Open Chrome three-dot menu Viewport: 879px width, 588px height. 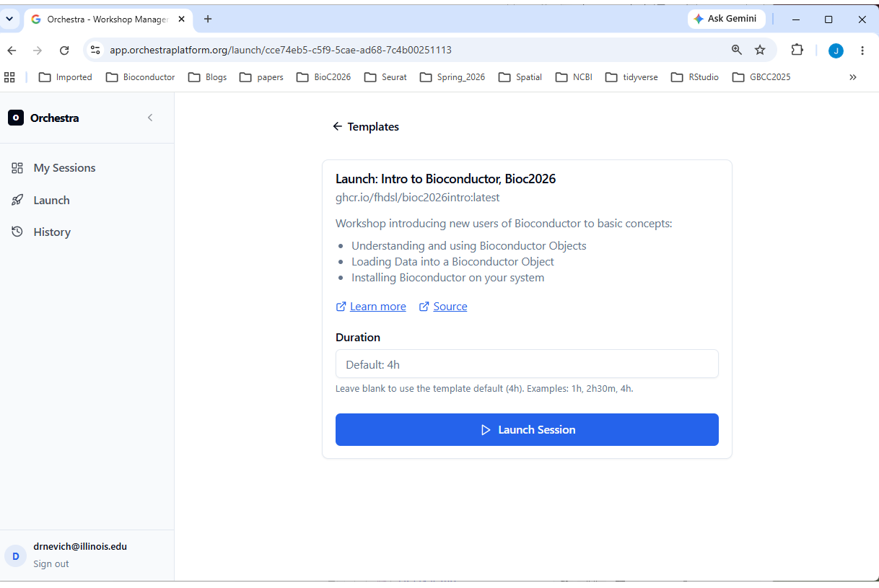click(862, 50)
